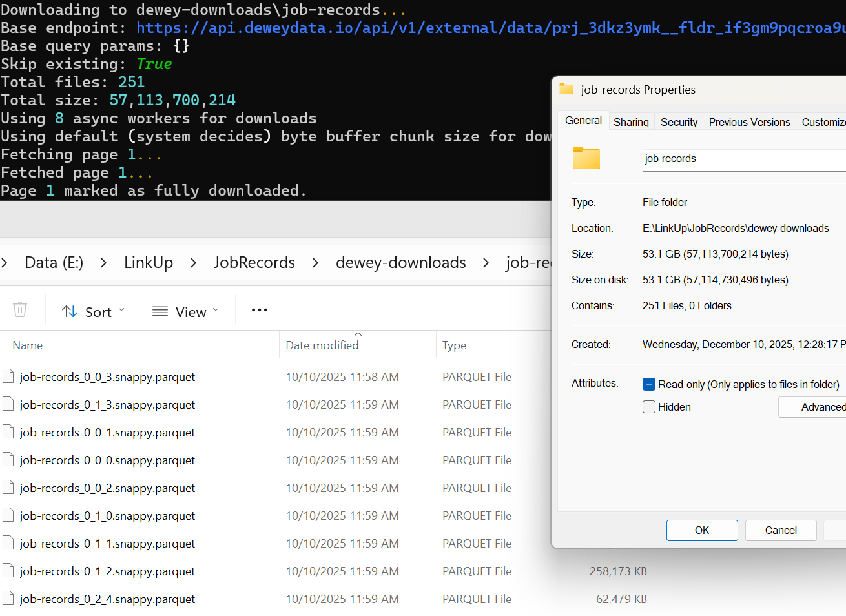The image size is (846, 616).
Task: Select file job-records_0_1_1.snappy.parquet
Action: click(107, 544)
